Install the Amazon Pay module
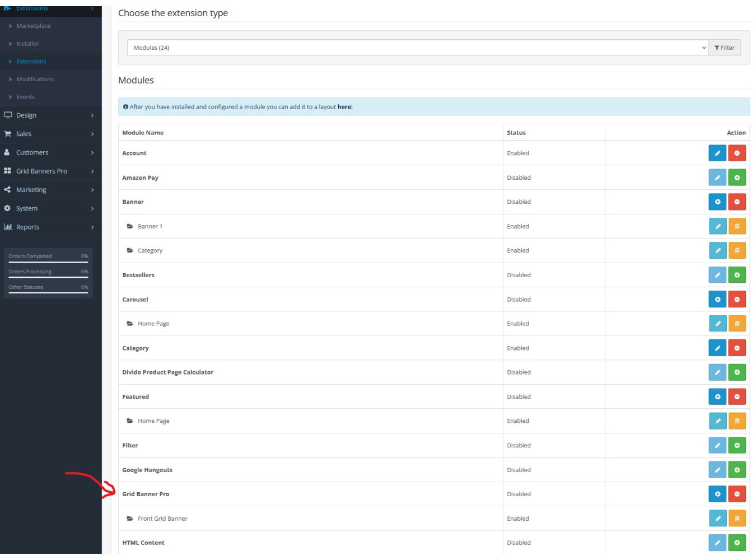 [x=736, y=178]
